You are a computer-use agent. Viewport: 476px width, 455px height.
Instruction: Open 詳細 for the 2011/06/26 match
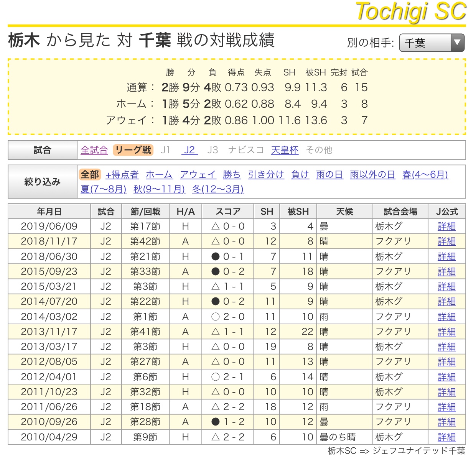tap(447, 407)
